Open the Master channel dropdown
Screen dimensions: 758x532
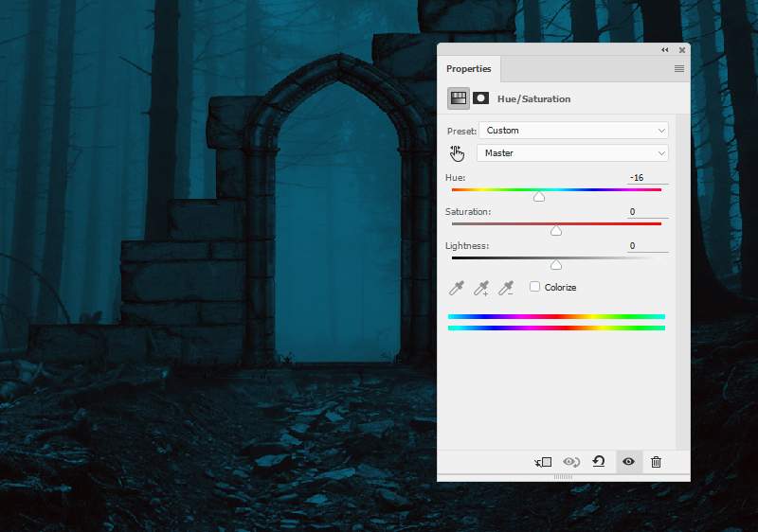[573, 153]
